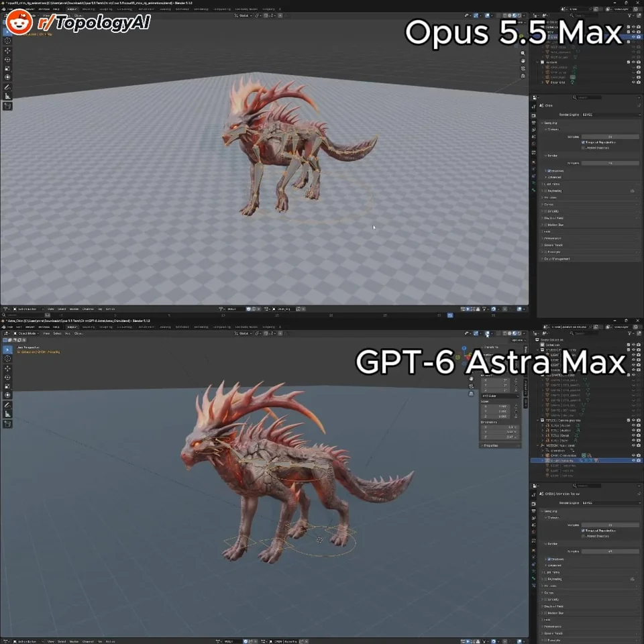Screen dimensions: 644x644
Task: Expand Depth of Field panel in GPT-6 properties
Action: point(552,606)
